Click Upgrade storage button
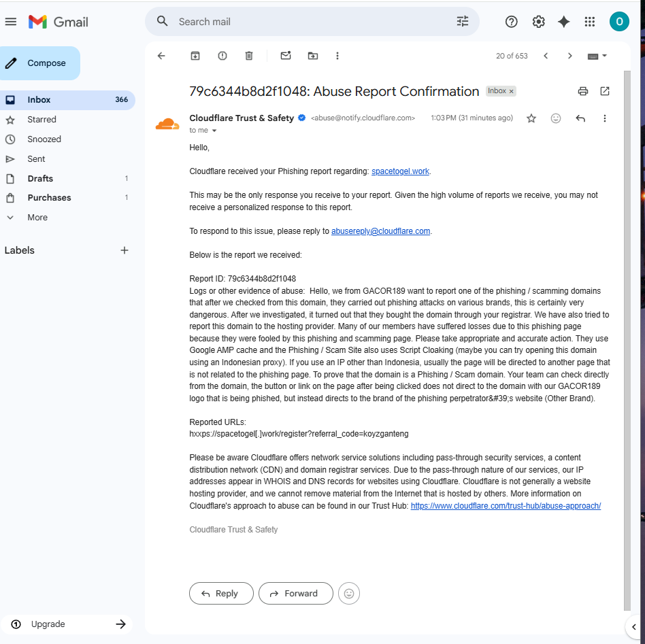 (67, 624)
